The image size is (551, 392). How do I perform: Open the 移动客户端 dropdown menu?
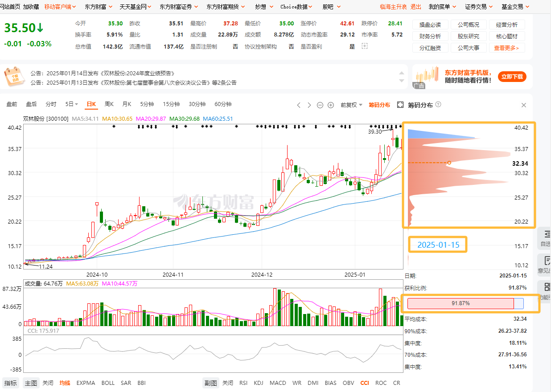(60, 7)
